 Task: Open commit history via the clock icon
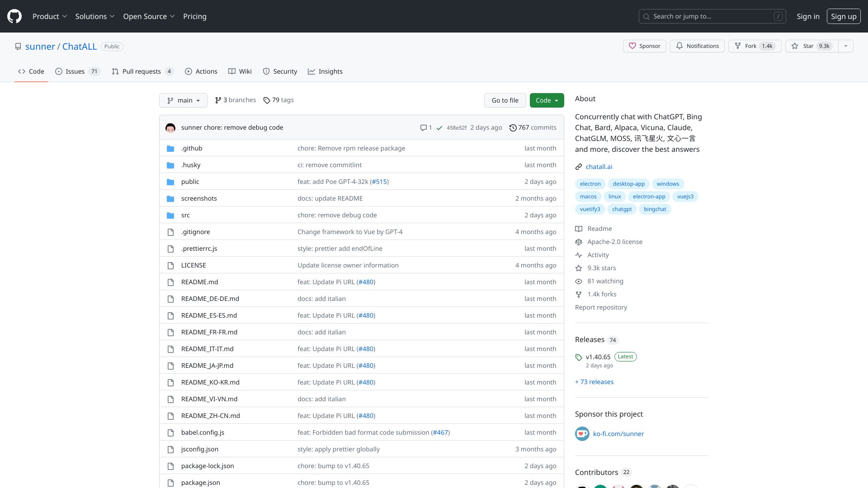coord(513,127)
